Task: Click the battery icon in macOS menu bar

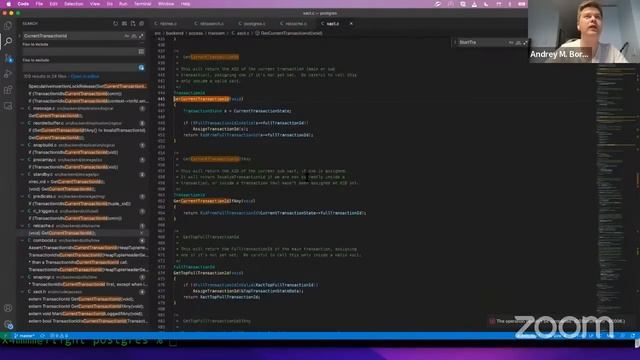Action: pyautogui.click(x=522, y=4)
